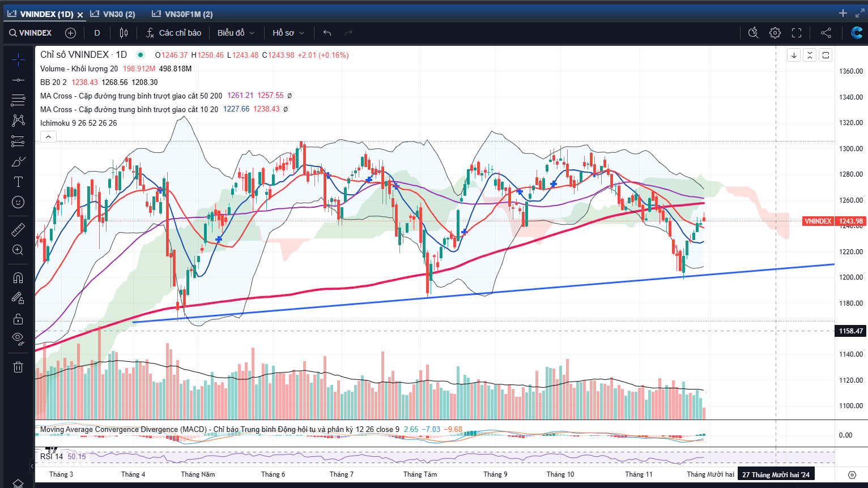Expand the Hồ sơ dropdown
Image resolution: width=868 pixels, height=488 pixels.
pos(288,33)
